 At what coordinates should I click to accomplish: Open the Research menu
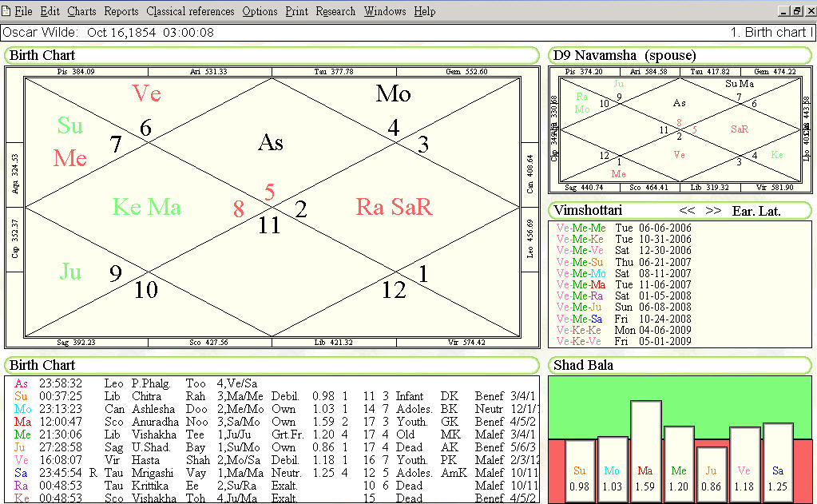(335, 11)
